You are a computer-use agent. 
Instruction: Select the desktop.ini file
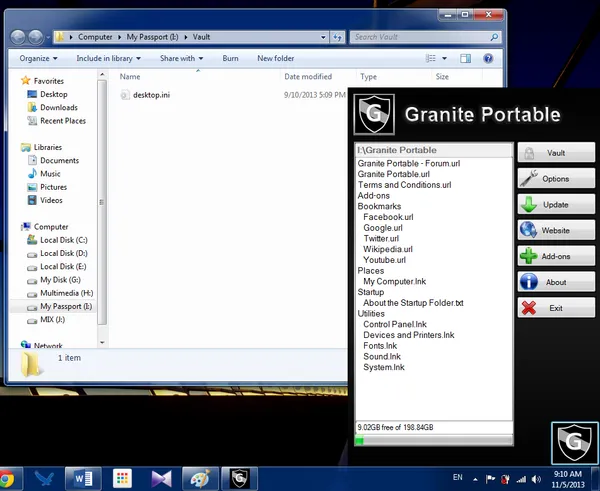151,95
